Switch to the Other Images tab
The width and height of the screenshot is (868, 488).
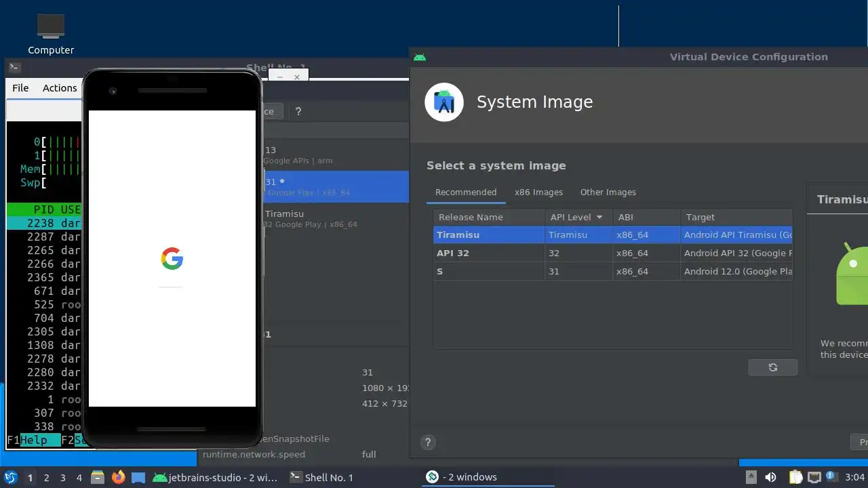click(x=608, y=192)
